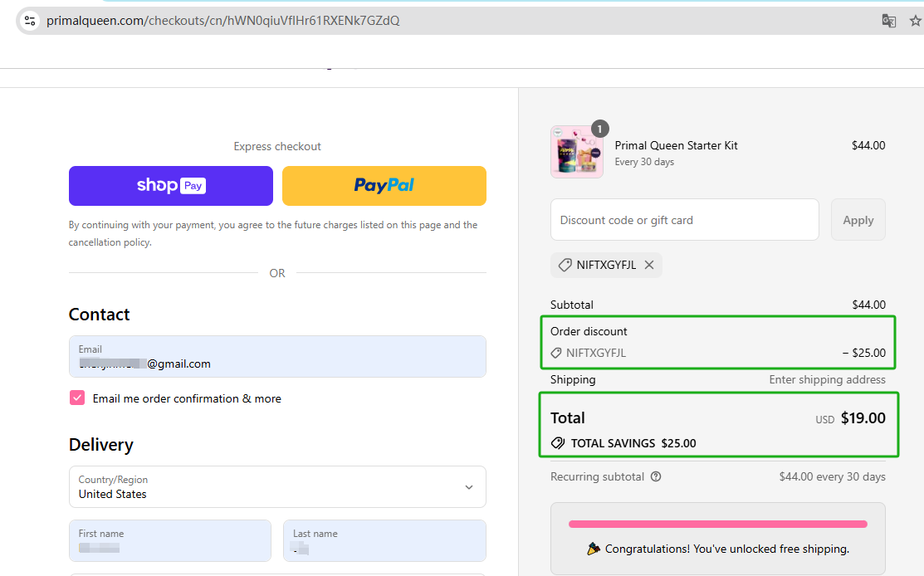The width and height of the screenshot is (924, 576).
Task: Click the '− $25.00' discount amount
Action: (864, 354)
